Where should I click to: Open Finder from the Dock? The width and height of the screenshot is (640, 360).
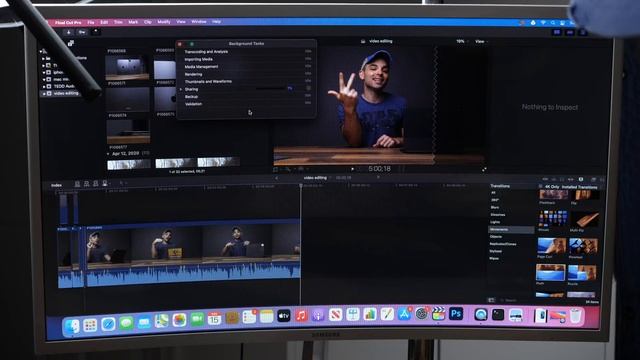tap(72, 327)
